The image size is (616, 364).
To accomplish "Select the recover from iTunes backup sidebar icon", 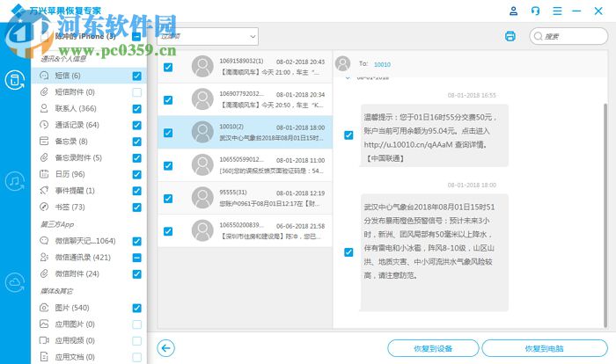I will 15,181.
